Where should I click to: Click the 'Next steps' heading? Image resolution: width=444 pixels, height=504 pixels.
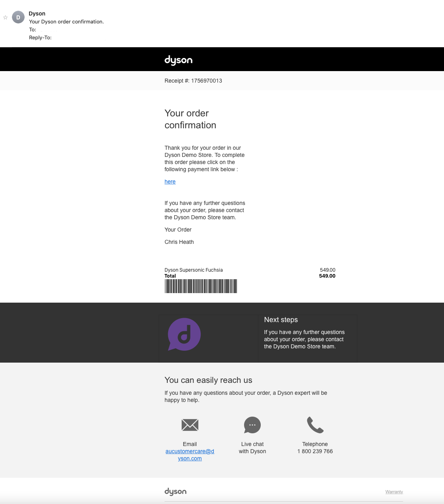coord(281,320)
